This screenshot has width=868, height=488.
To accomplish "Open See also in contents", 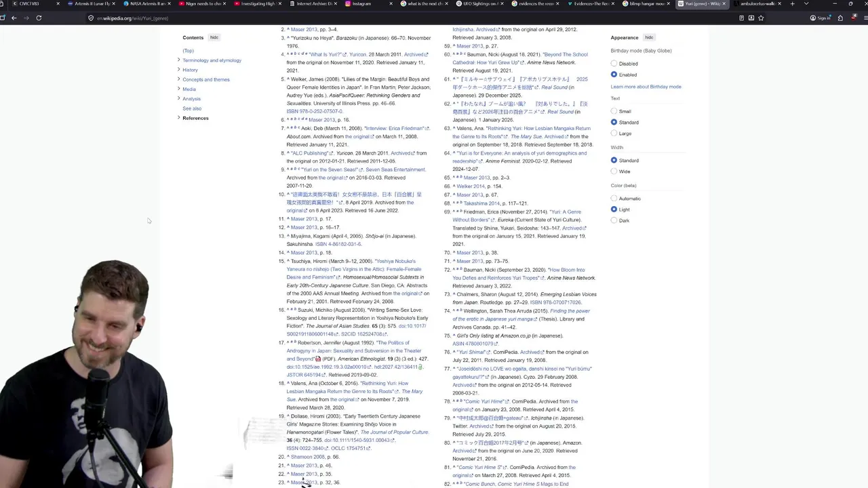I will [x=192, y=108].
